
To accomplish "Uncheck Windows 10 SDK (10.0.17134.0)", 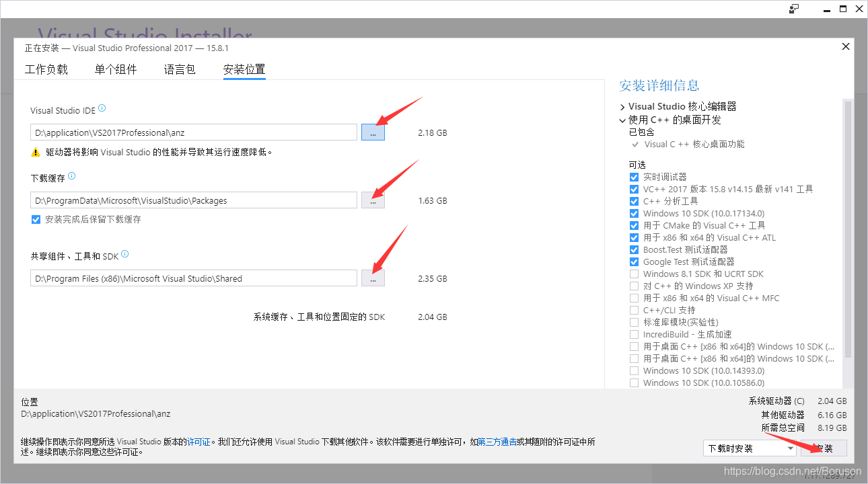I will click(634, 213).
